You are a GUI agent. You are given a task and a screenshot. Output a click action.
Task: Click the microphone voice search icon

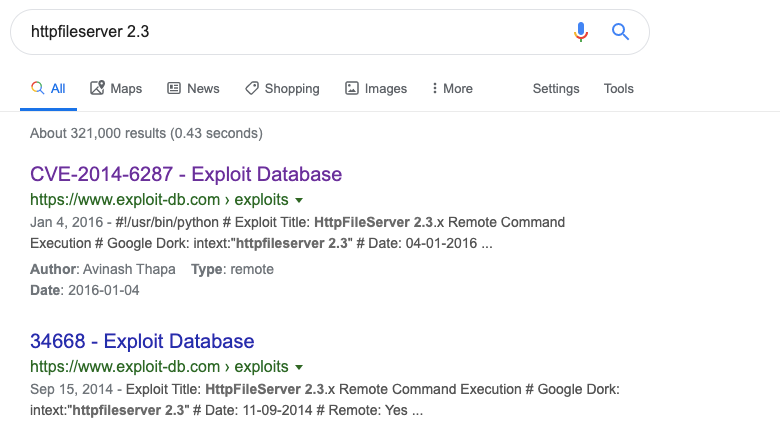pyautogui.click(x=581, y=32)
